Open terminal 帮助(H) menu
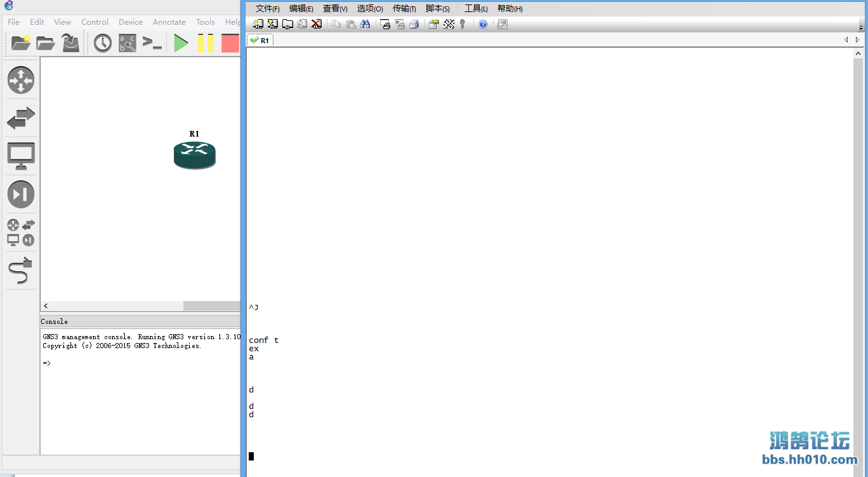 510,9
